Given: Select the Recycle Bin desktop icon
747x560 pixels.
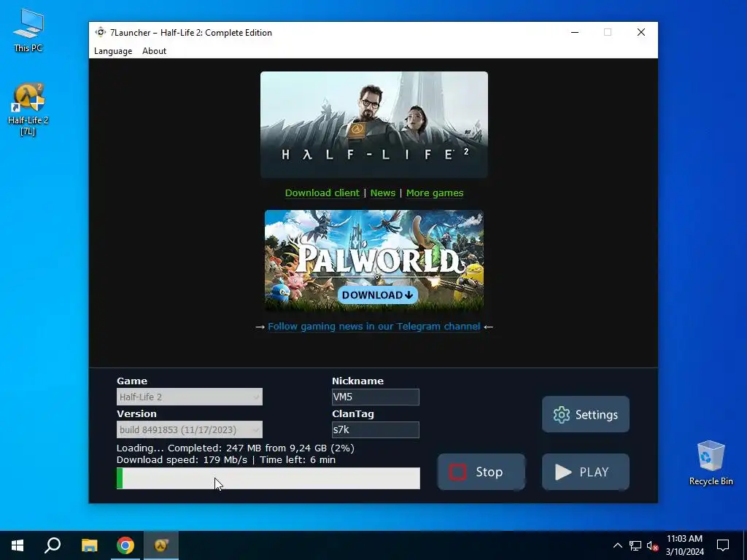Looking at the screenshot, I should pyautogui.click(x=711, y=463).
